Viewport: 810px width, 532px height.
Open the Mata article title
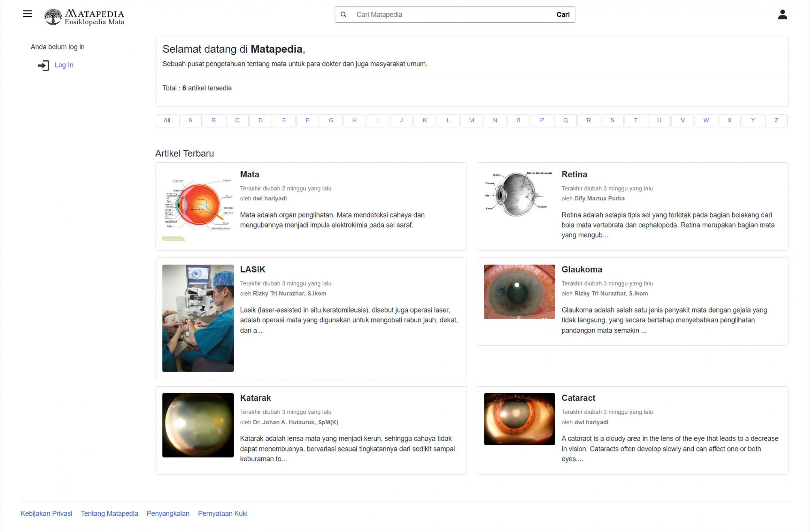click(249, 174)
